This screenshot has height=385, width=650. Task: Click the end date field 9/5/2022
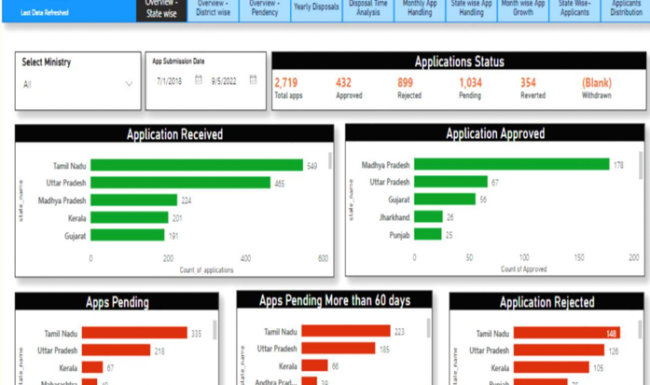(224, 81)
